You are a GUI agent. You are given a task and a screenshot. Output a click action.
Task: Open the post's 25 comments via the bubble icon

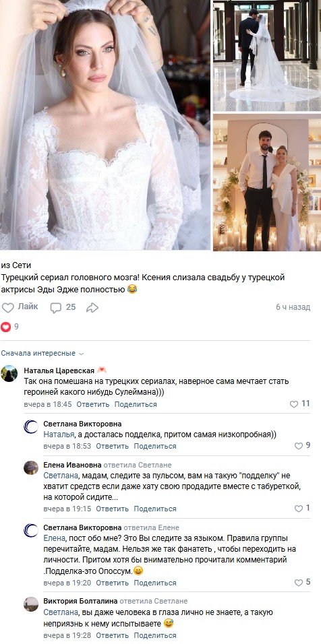[55, 307]
